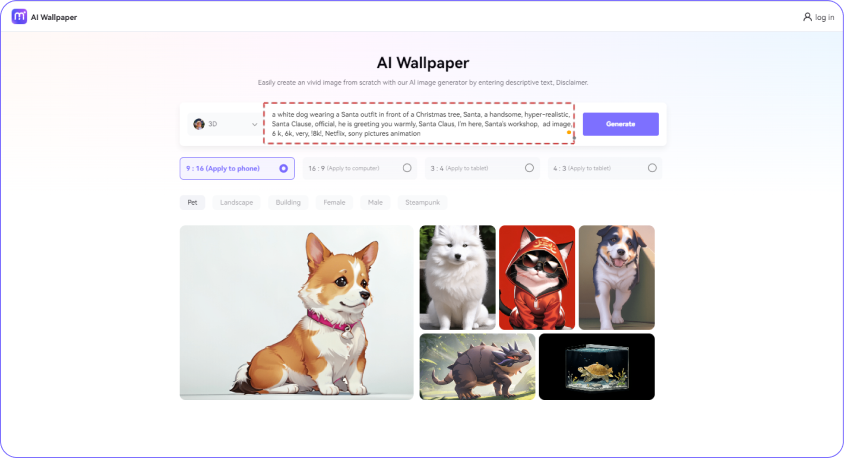Switch to the Landscape category tab
844x458 pixels.
[236, 202]
